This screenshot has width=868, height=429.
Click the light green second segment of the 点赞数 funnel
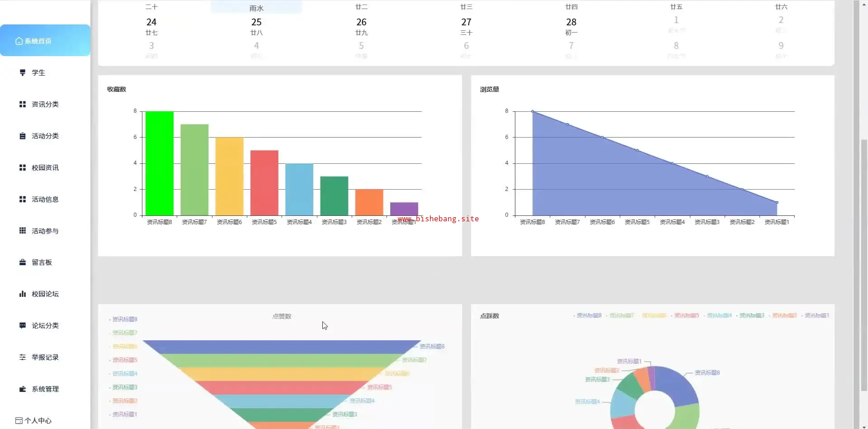click(x=282, y=361)
